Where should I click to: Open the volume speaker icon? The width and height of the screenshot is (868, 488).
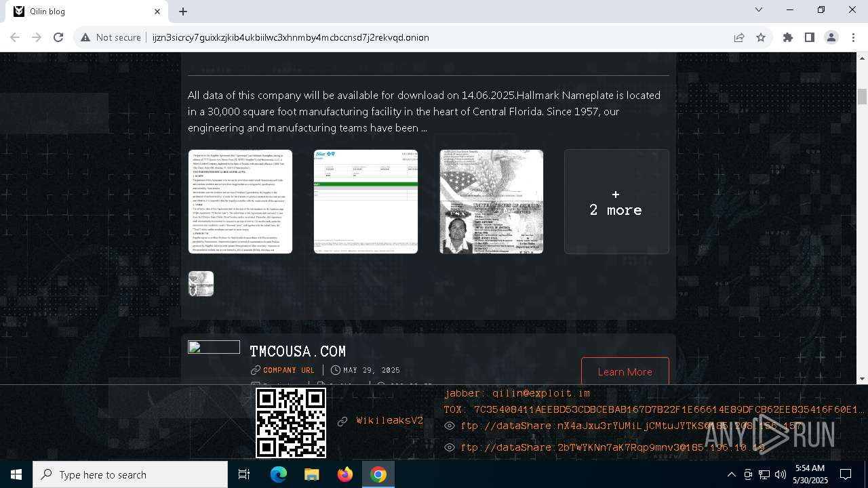pyautogui.click(x=781, y=474)
